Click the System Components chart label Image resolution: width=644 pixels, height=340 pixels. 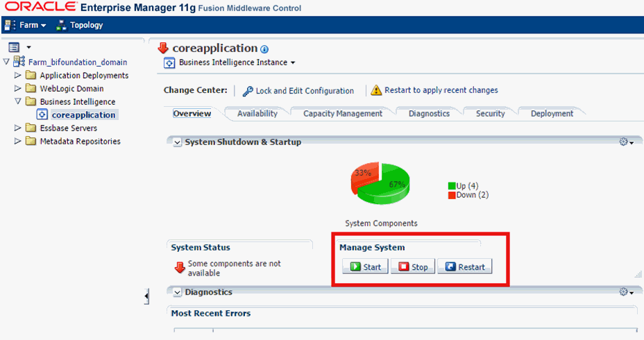tap(381, 223)
